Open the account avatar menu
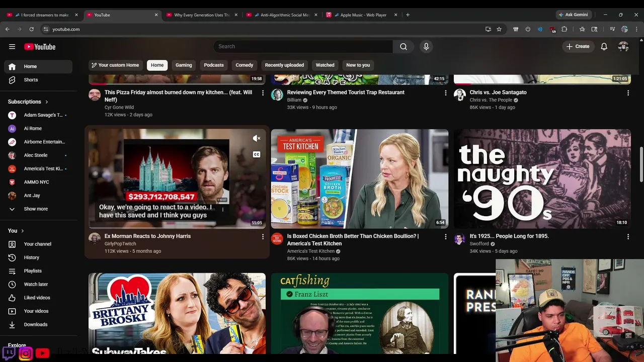Viewport: 644px width, 362px height. tap(623, 46)
